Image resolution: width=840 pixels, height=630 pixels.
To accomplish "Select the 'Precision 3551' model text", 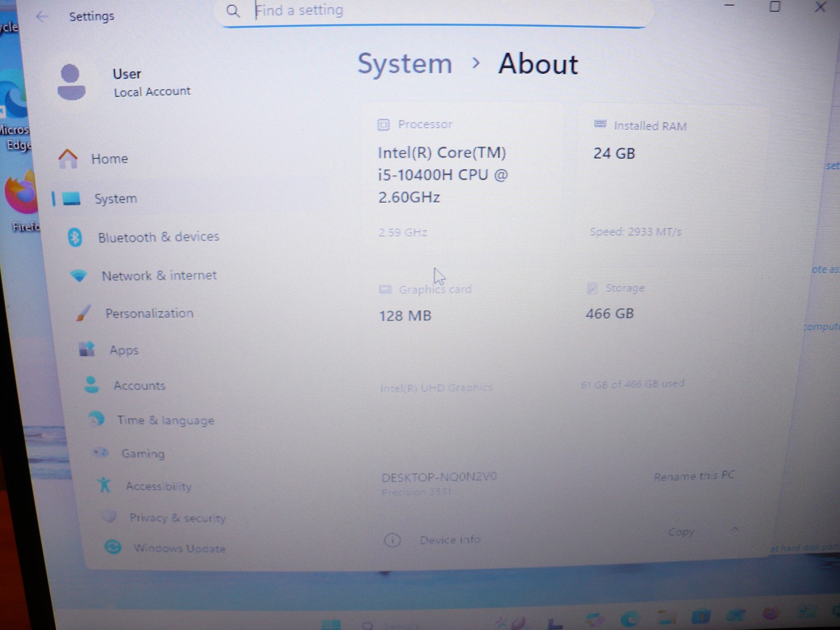I will (416, 492).
